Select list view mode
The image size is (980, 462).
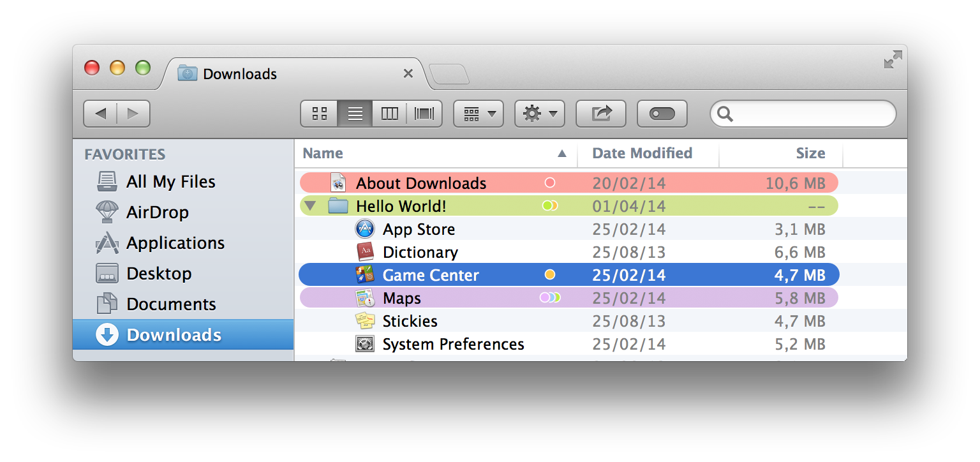(x=355, y=114)
